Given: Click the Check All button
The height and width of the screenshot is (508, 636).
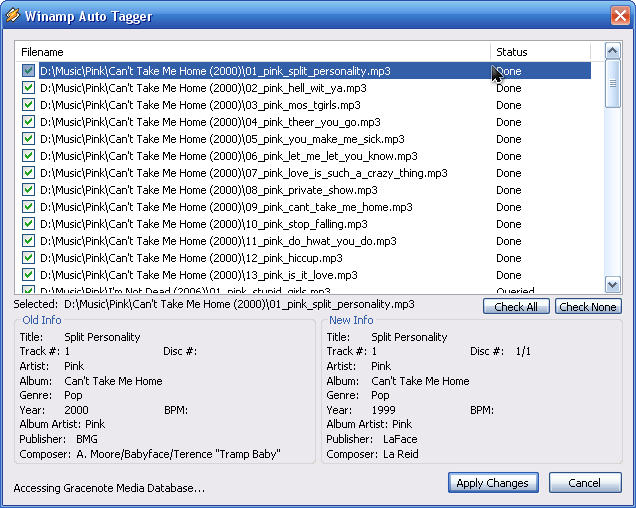Looking at the screenshot, I should pos(516,306).
